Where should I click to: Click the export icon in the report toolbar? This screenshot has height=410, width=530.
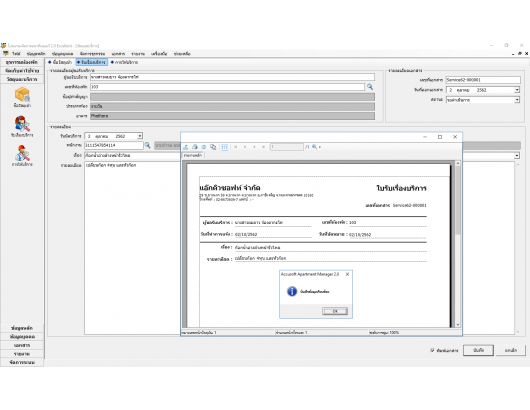pyautogui.click(x=186, y=147)
